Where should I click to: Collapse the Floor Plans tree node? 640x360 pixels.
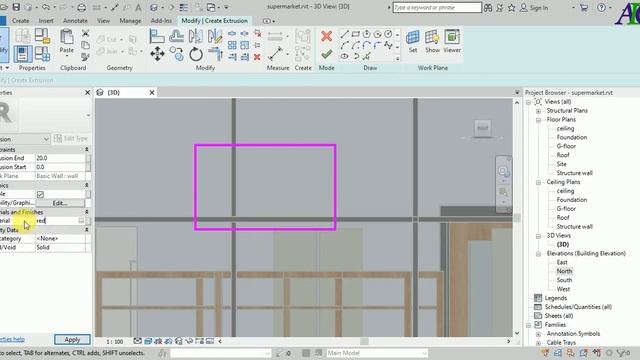tap(538, 120)
